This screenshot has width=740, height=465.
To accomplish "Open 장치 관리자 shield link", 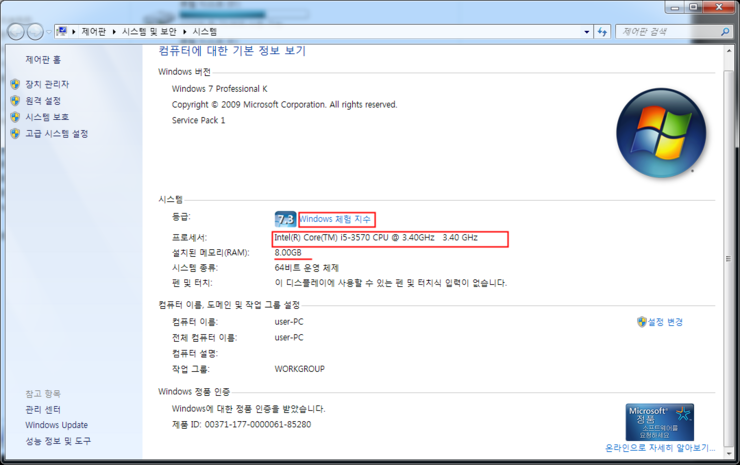I will point(47,85).
